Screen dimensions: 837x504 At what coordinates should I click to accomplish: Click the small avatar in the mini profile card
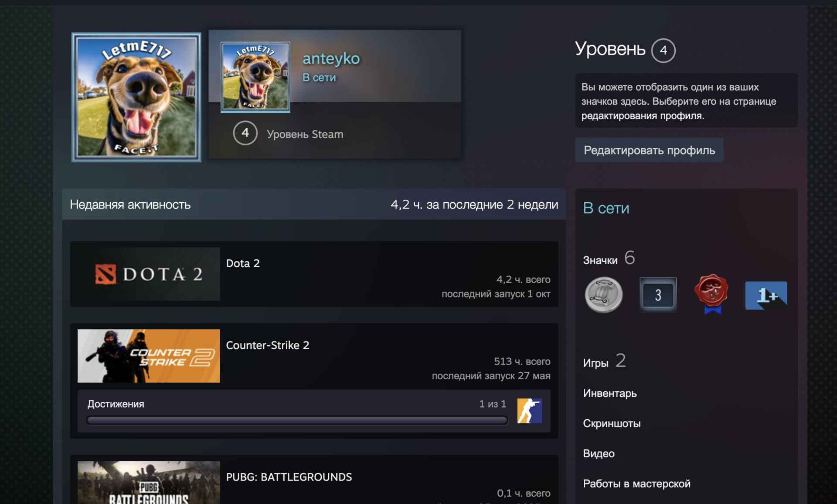[x=255, y=77]
